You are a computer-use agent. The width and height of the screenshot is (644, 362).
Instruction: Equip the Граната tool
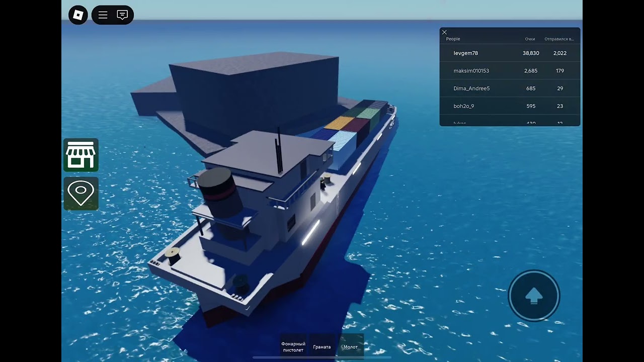322,347
